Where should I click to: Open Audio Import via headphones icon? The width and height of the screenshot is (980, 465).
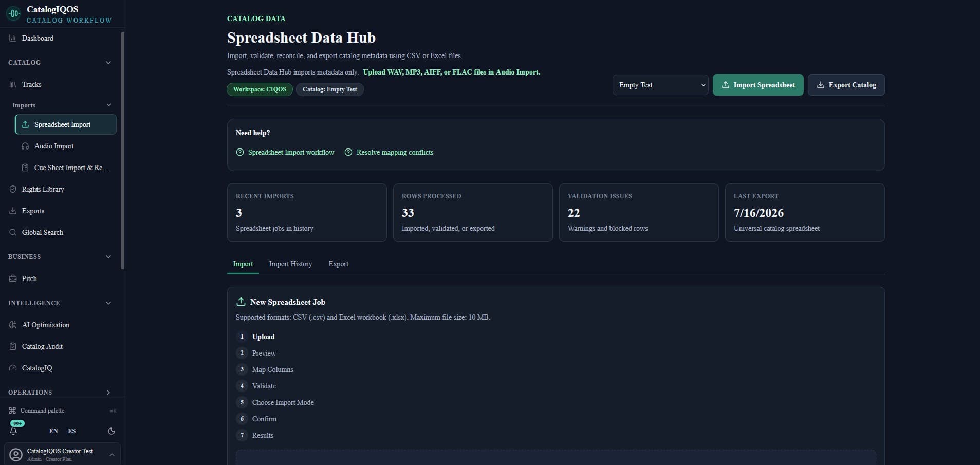(25, 146)
